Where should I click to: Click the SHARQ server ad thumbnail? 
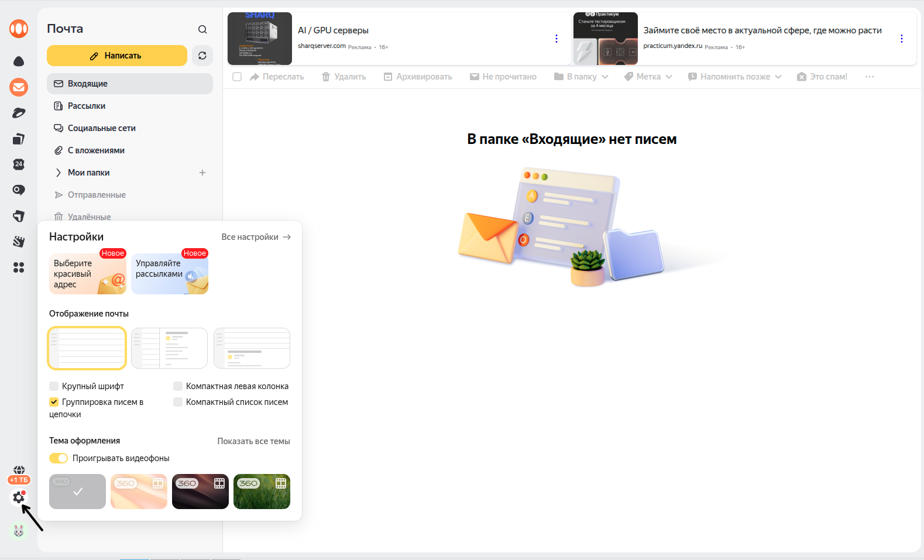[x=260, y=39]
